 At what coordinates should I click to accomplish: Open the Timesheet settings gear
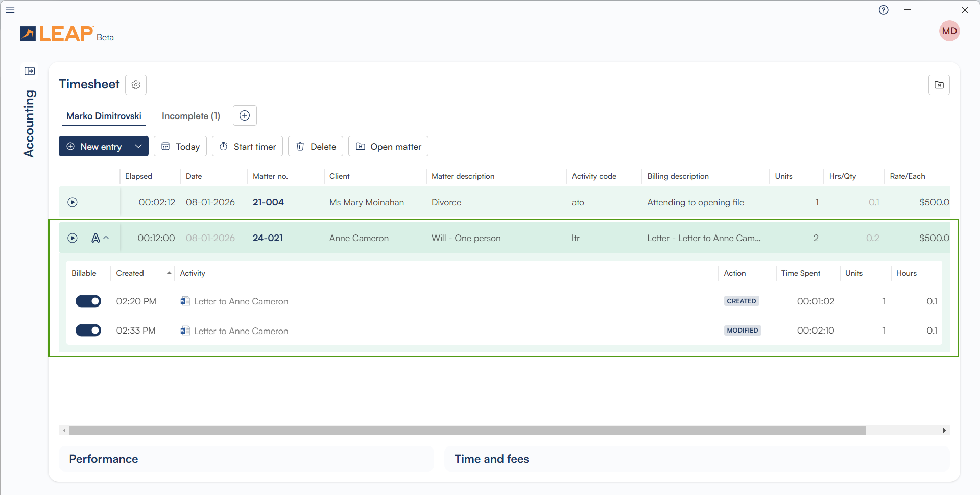pos(136,85)
